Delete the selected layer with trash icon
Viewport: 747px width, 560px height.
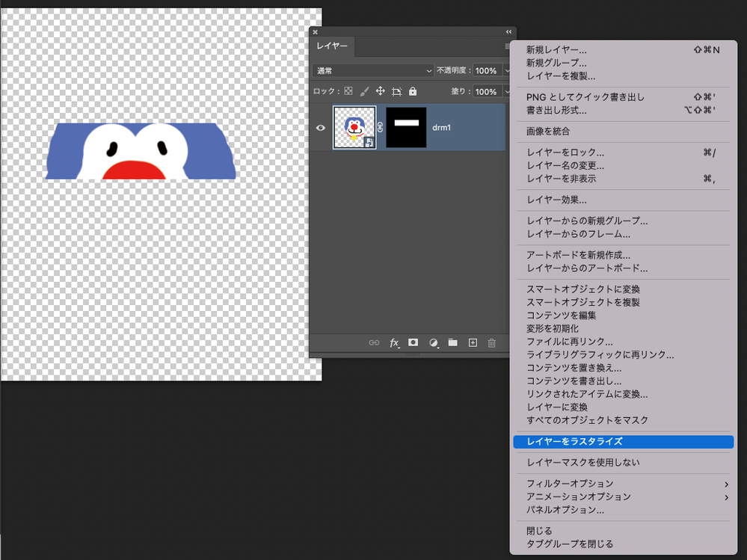491,342
